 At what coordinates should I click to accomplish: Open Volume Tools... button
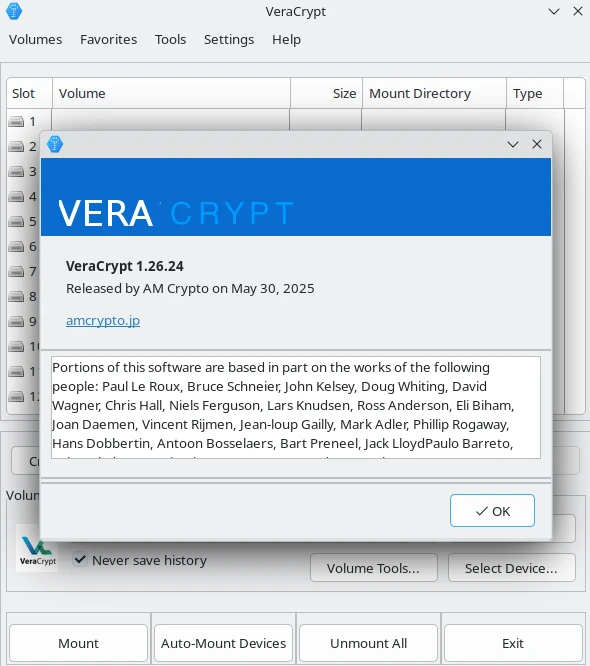373,568
